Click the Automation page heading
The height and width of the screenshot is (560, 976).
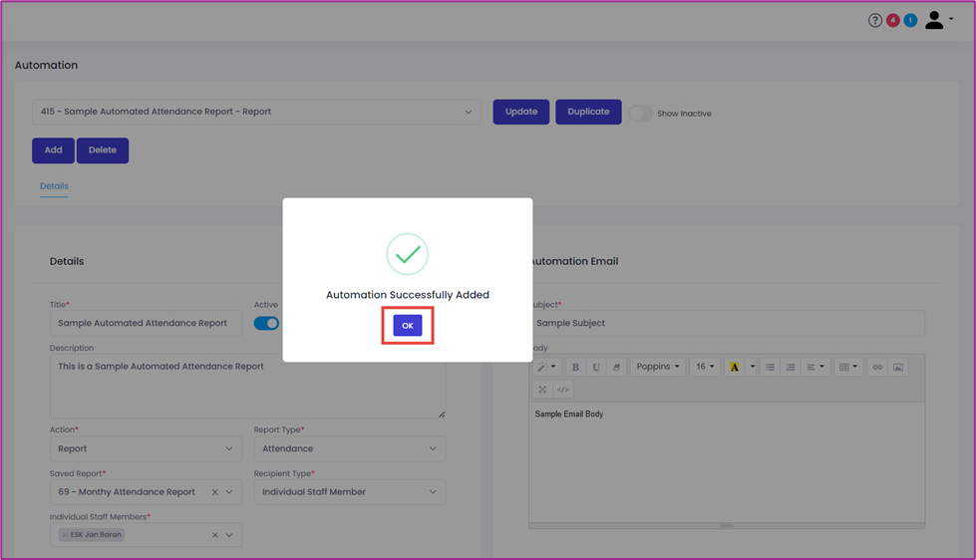46,66
